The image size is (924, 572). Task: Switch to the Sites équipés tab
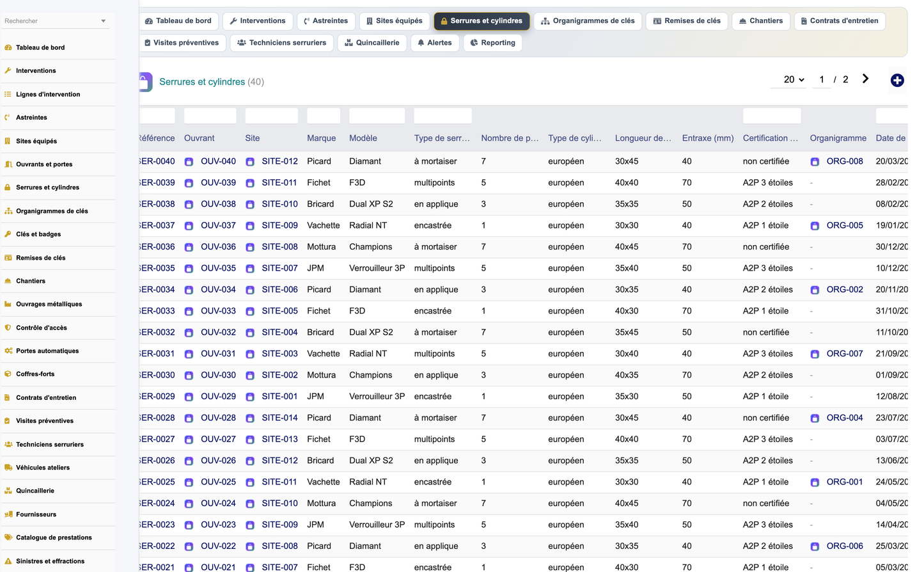point(395,21)
